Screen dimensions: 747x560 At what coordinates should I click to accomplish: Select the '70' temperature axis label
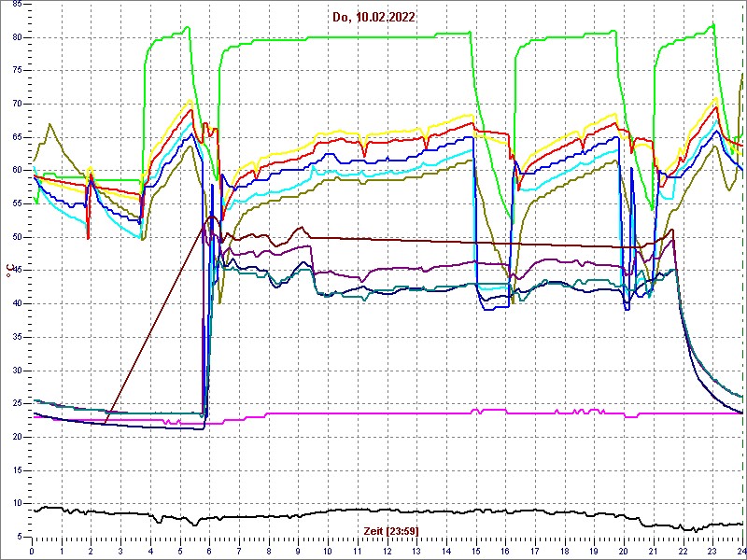(x=17, y=104)
